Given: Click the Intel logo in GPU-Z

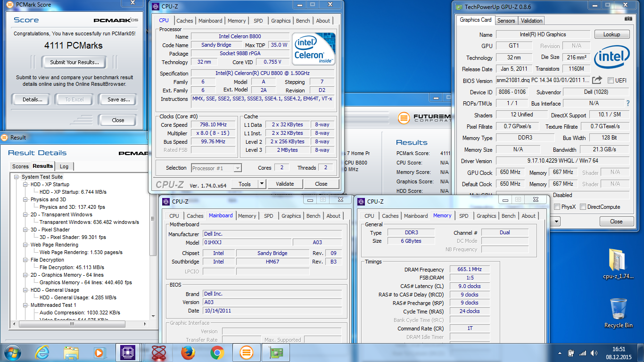Looking at the screenshot, I should (x=611, y=57).
